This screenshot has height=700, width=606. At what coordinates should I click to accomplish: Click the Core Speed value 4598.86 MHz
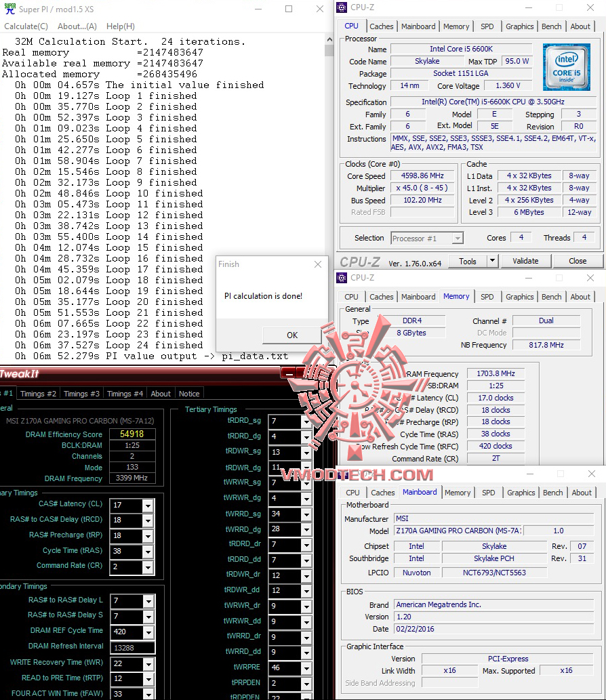click(422, 176)
